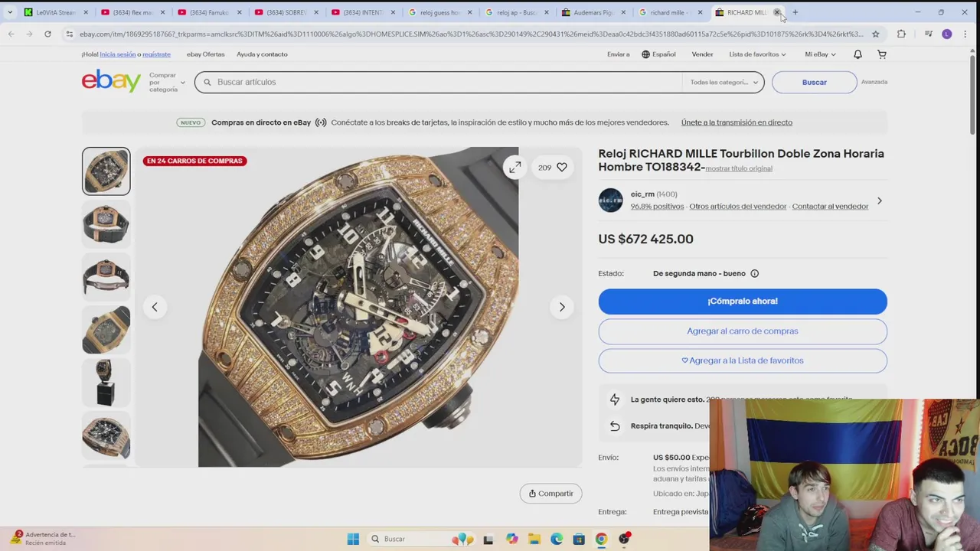Expand Mi eBay menu
This screenshot has height=551, width=980.
(x=820, y=54)
